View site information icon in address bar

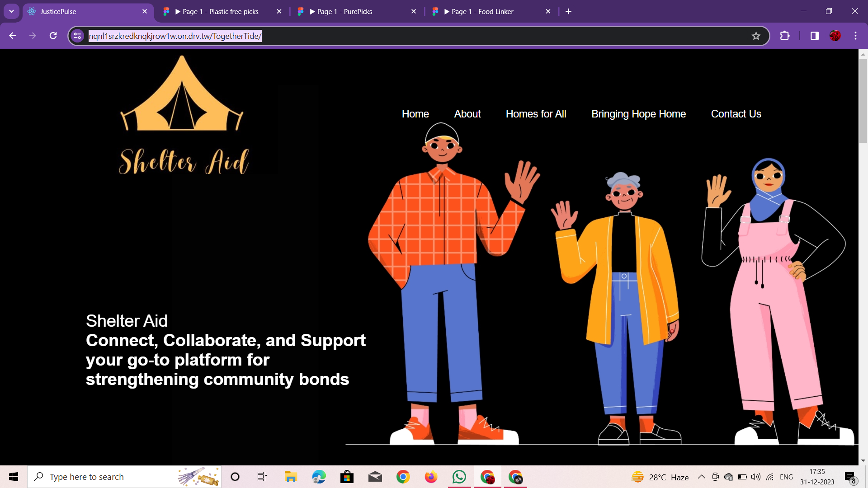78,36
